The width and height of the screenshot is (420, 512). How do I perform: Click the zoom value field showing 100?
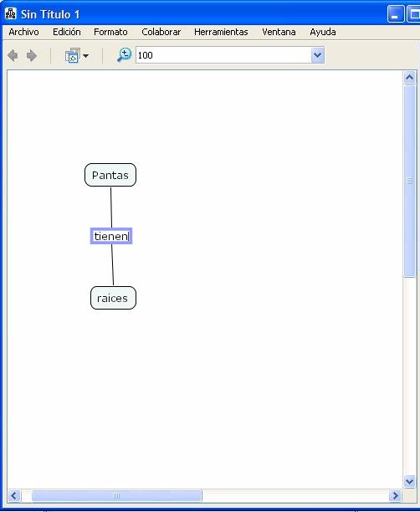pos(223,55)
